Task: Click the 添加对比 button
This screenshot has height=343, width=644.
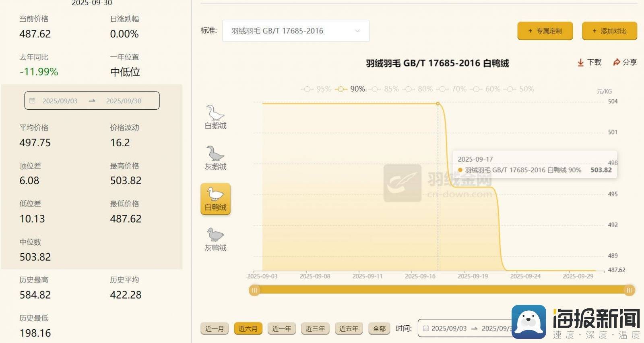Action: pos(609,31)
